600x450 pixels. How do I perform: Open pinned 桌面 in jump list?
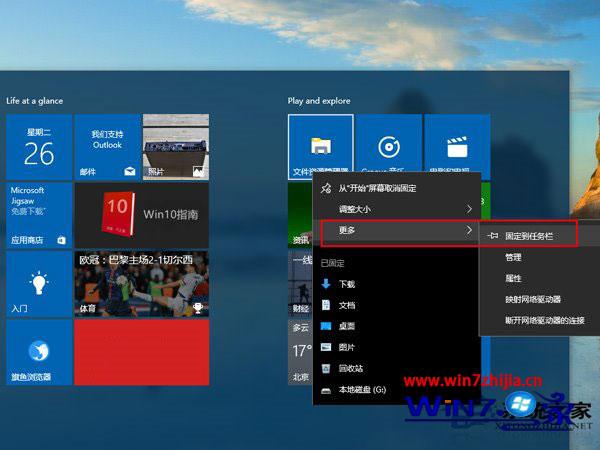(396, 326)
